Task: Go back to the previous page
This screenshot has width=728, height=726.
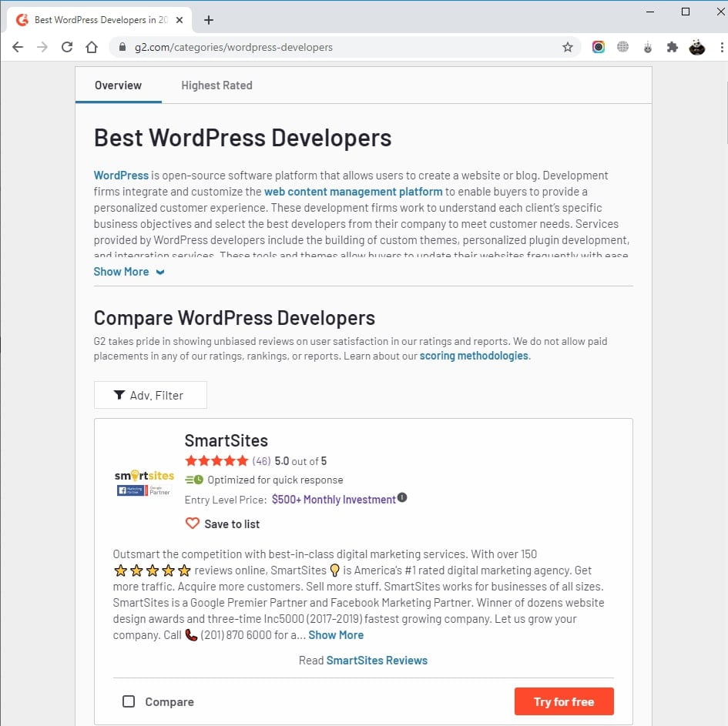Action: pos(18,47)
